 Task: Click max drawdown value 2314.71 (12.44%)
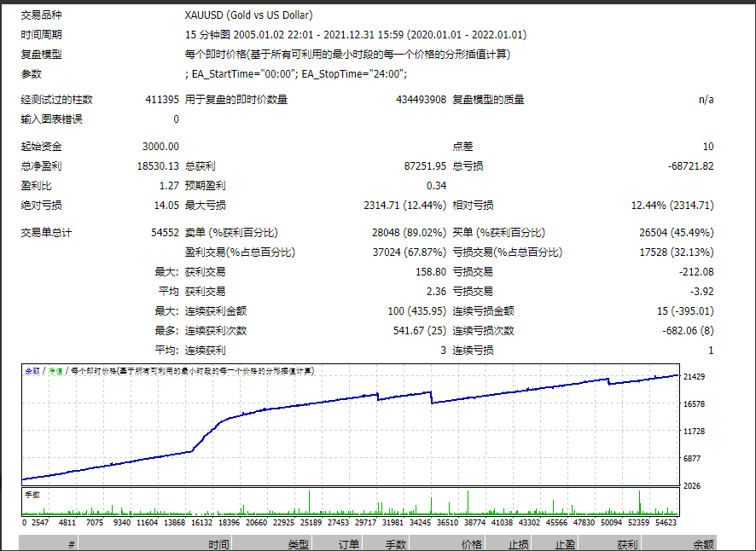[x=405, y=206]
